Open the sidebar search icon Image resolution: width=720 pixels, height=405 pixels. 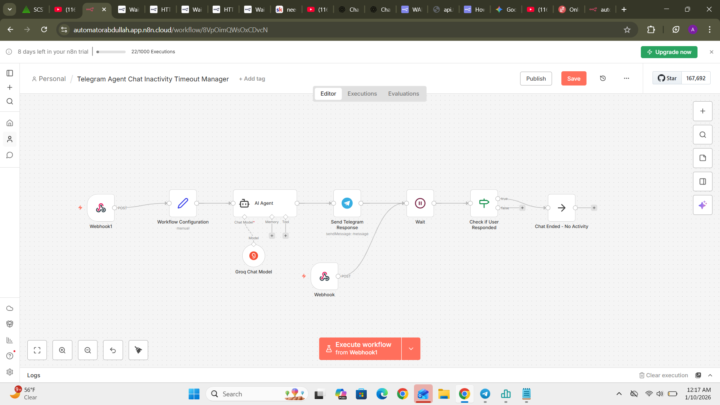coord(10,101)
